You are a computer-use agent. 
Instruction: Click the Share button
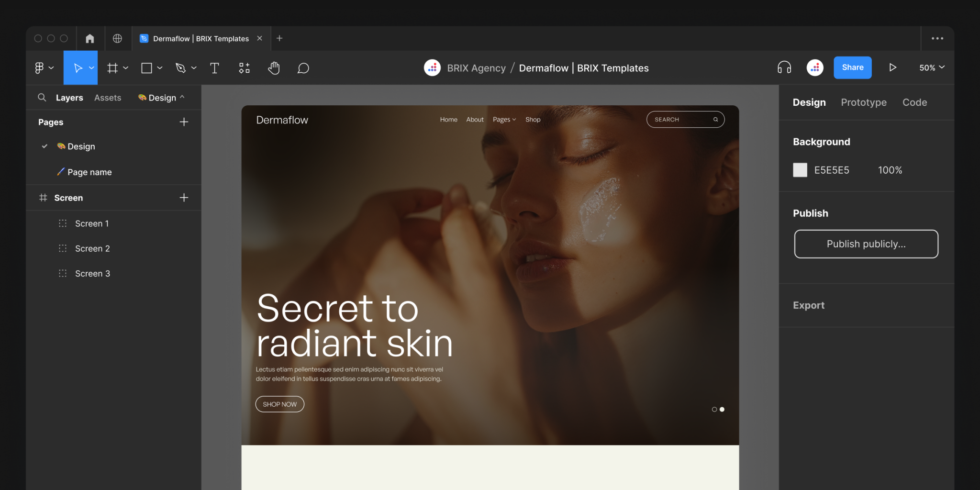[852, 67]
